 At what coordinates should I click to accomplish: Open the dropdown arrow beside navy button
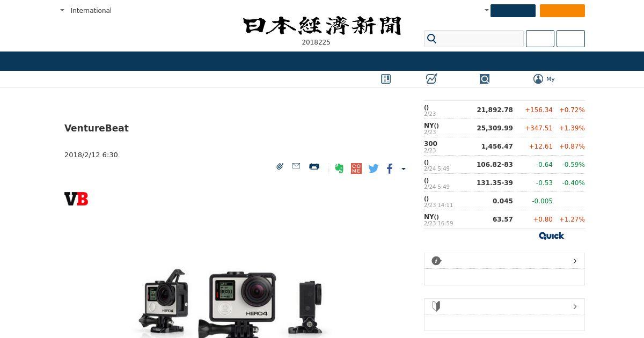point(487,10)
